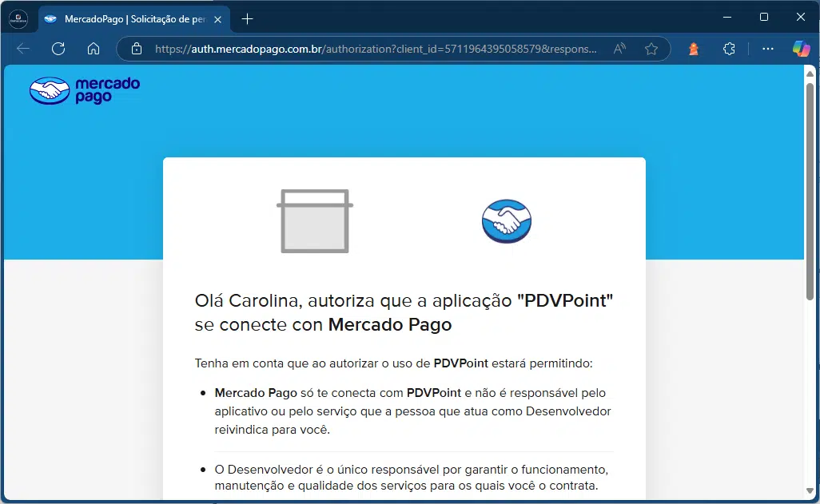Open a new browser tab
This screenshot has height=504, width=820.
pos(248,19)
